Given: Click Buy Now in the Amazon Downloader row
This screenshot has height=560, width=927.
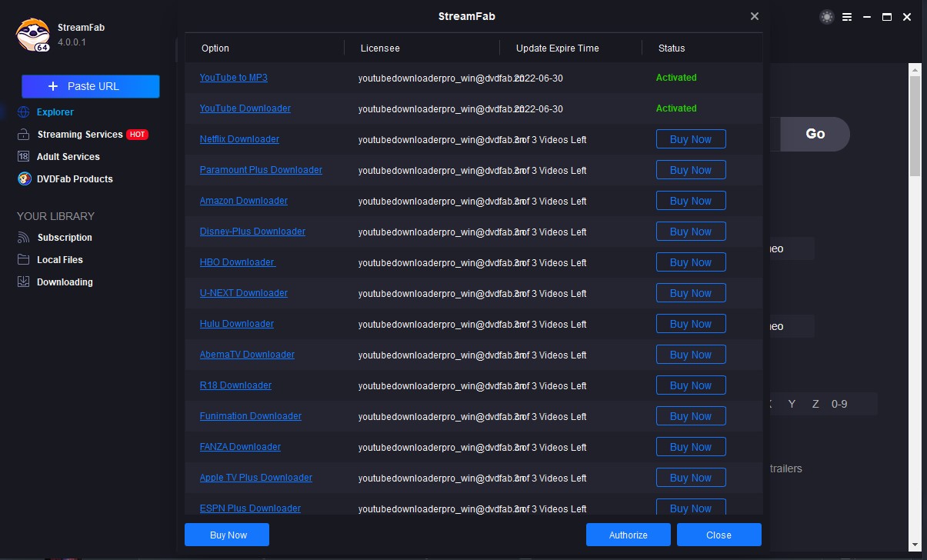Looking at the screenshot, I should click(x=691, y=201).
